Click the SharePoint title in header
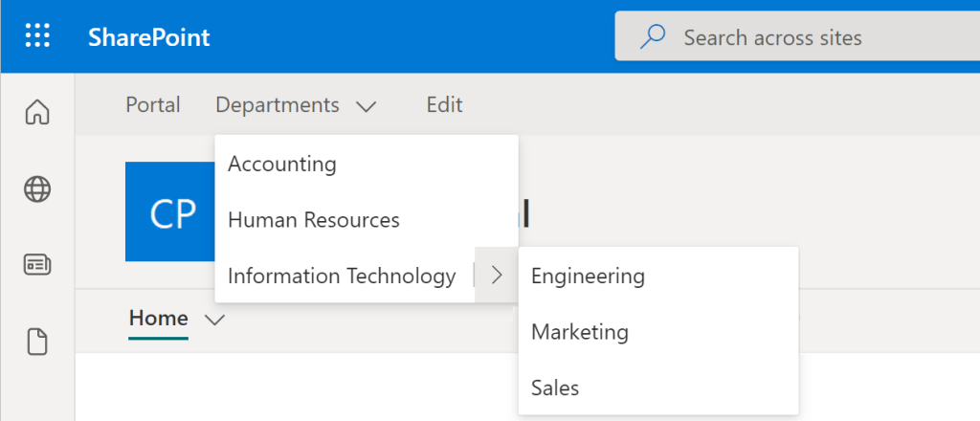Screen dimensions: 980x421 click(x=148, y=38)
